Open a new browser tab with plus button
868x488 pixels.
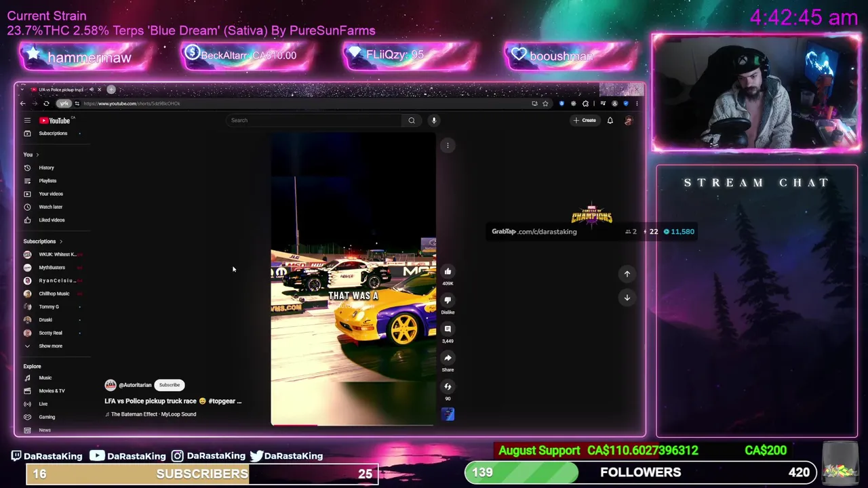111,89
